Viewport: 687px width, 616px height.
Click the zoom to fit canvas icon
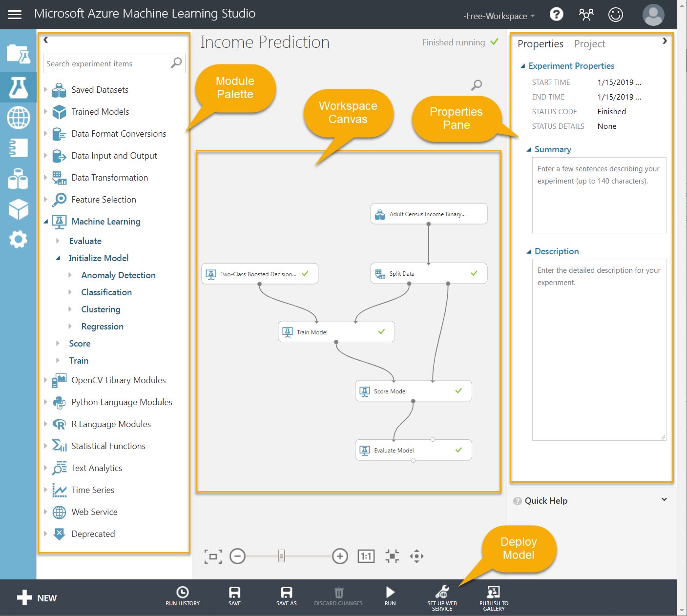tap(213, 556)
